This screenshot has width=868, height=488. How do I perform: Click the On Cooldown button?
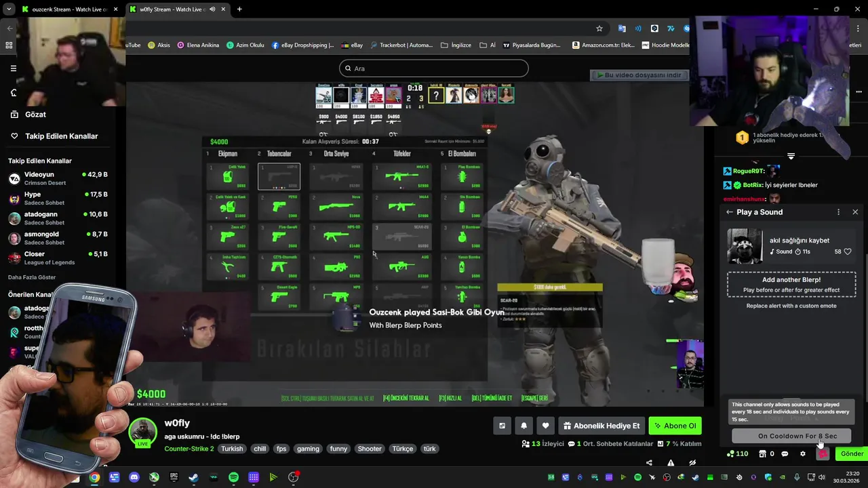pos(791,436)
